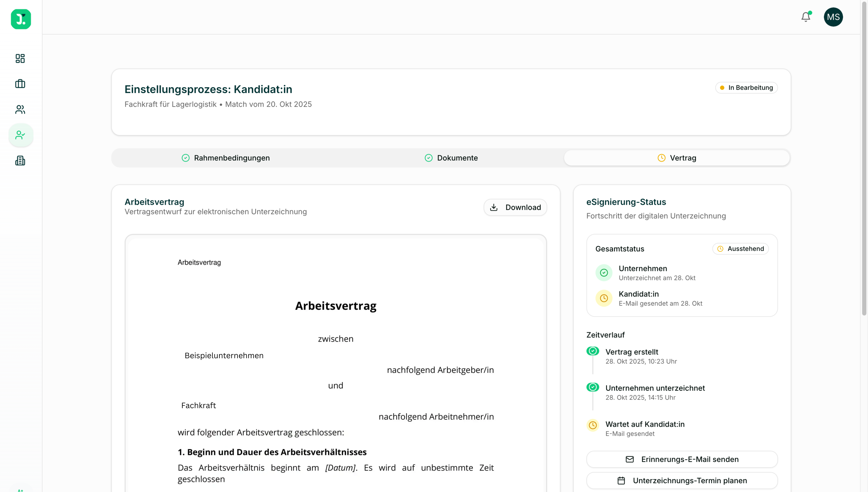Click the Ausstehend status badge
Image resolution: width=868 pixels, height=492 pixels.
pyautogui.click(x=740, y=249)
